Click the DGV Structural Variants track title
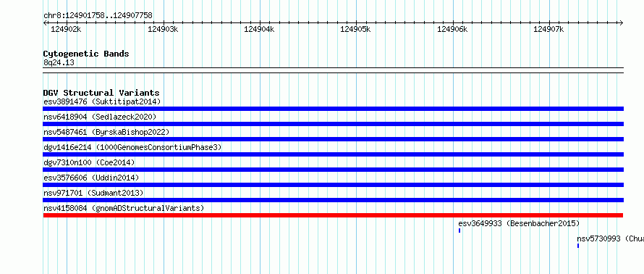Image resolution: width=644 pixels, height=274 pixels. pyautogui.click(x=101, y=93)
